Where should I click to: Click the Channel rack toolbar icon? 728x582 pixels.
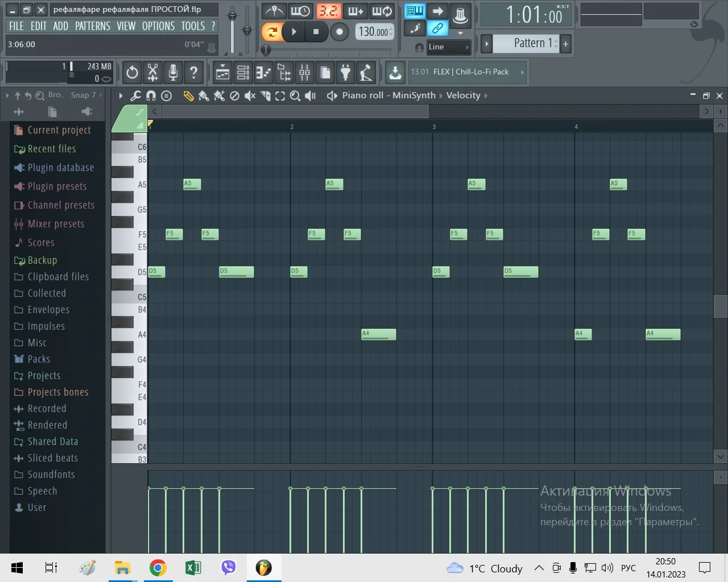[x=243, y=72]
